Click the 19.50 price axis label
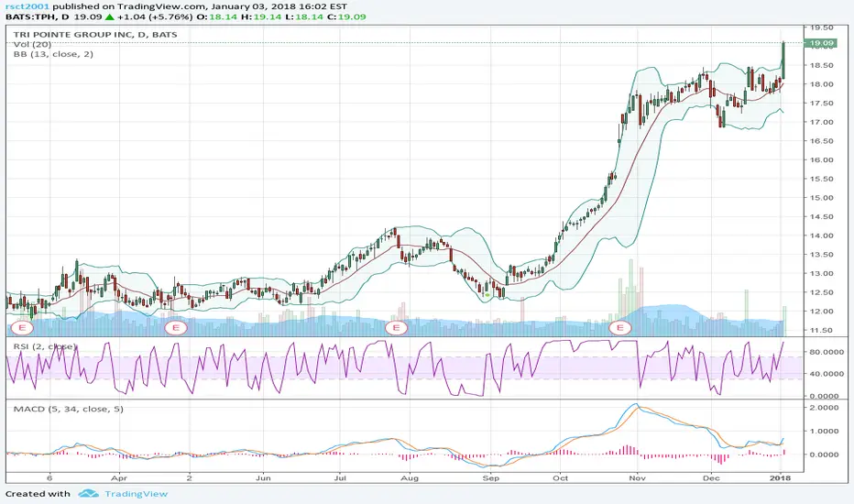The height and width of the screenshot is (504, 854). coord(821,27)
